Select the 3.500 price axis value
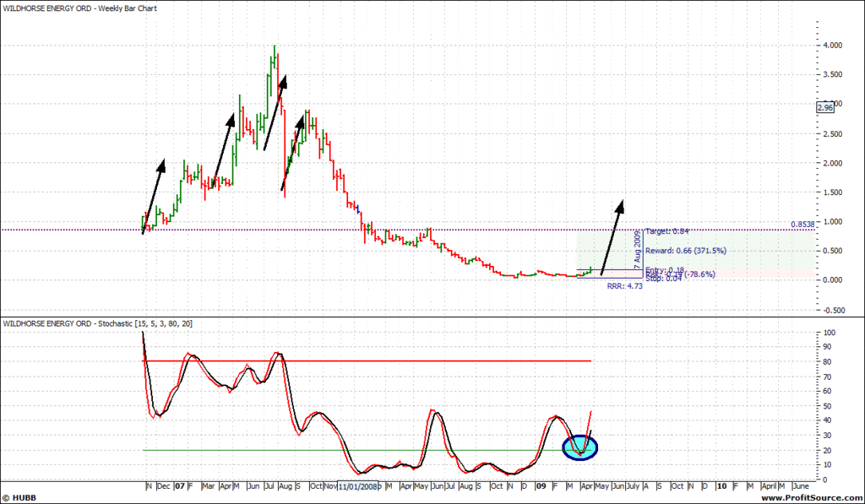Viewport: 865px width, 504px height. (831, 74)
